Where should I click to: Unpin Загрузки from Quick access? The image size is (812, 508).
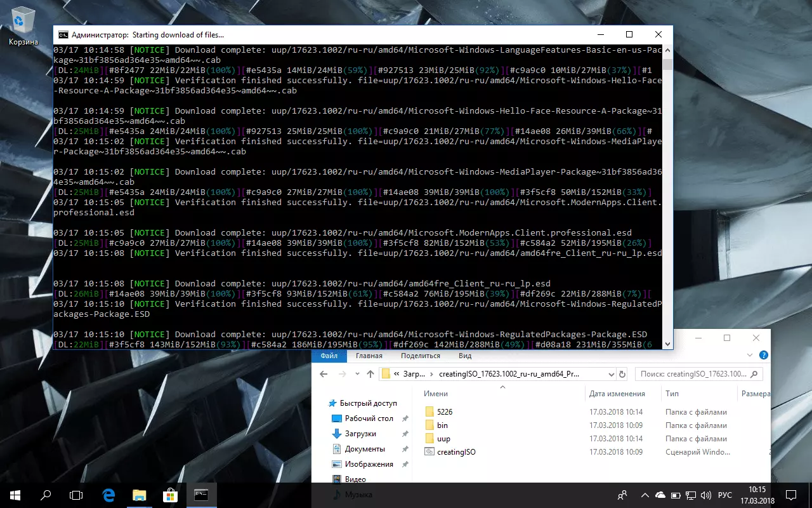click(405, 434)
